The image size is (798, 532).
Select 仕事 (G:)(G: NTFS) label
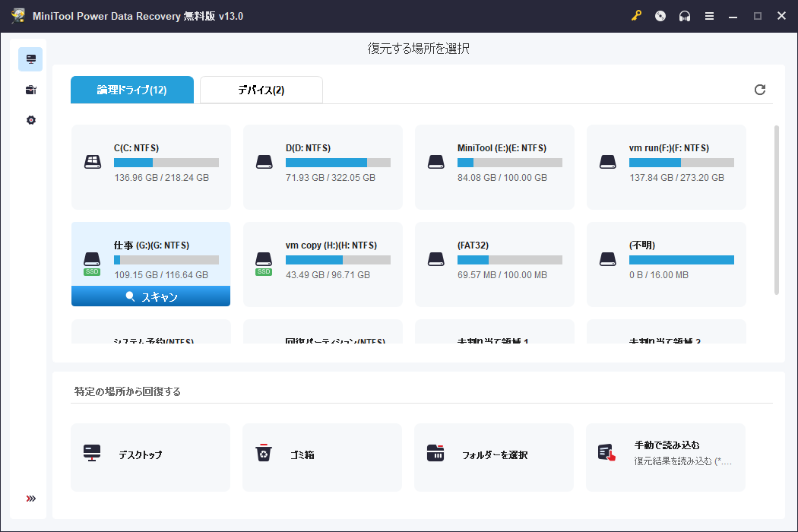pyautogui.click(x=152, y=245)
